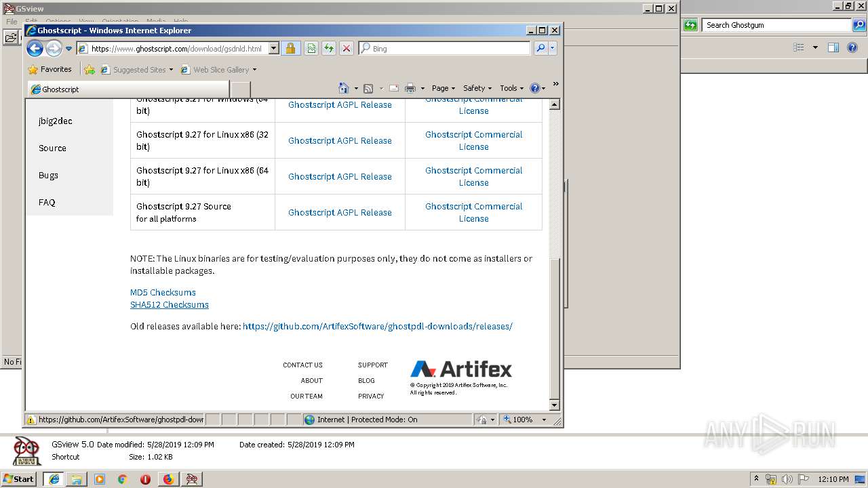Open a new blank tab
Image resolution: width=868 pixels, height=488 pixels.
tap(241, 89)
